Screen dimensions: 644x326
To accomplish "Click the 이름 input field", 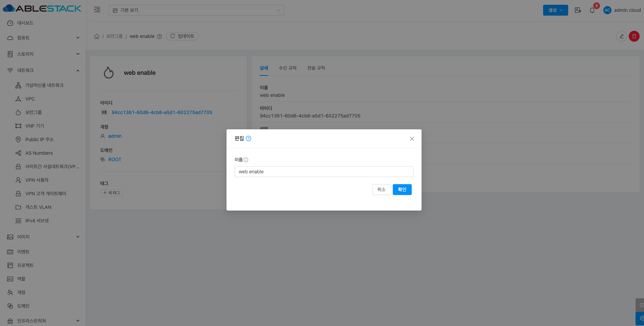I will [x=324, y=172].
